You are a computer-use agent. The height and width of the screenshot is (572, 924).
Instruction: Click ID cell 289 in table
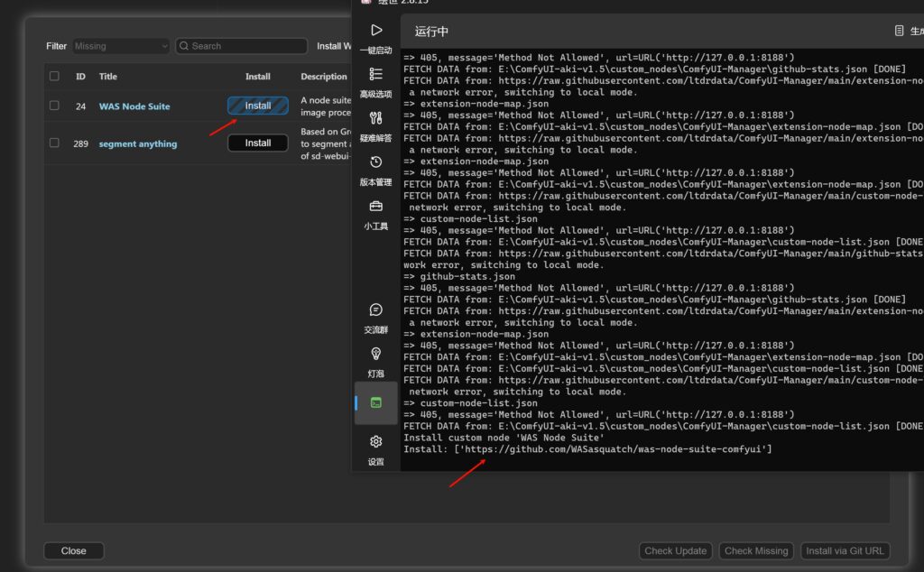click(80, 143)
